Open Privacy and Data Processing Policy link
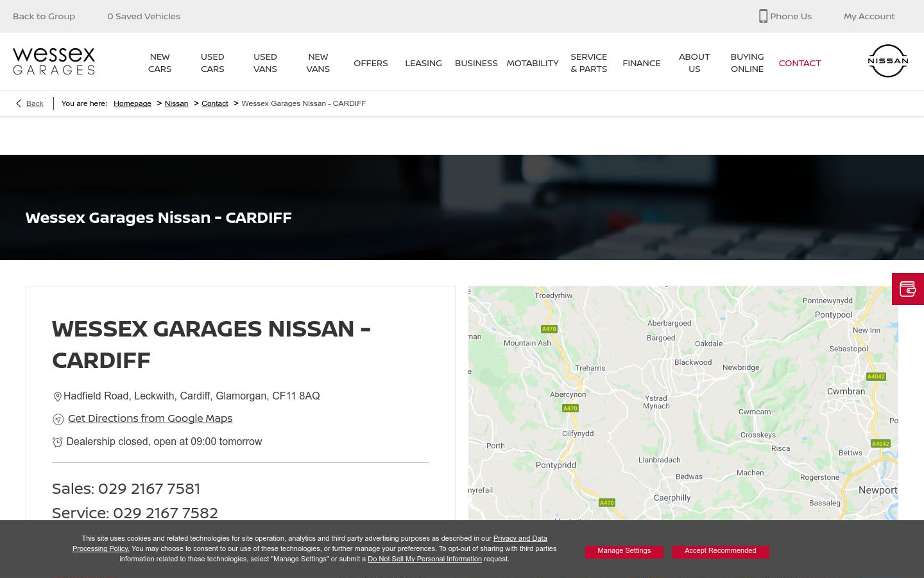This screenshot has width=924, height=578. [520, 538]
